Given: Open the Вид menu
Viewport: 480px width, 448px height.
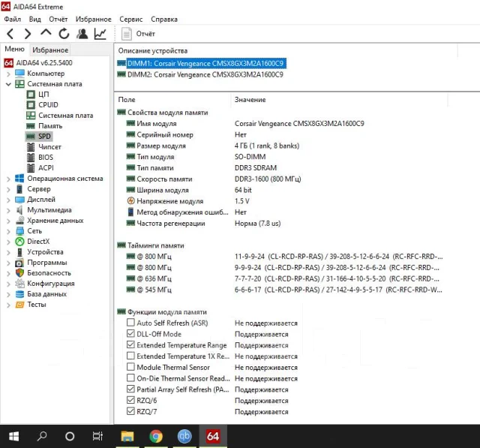Looking at the screenshot, I should tap(35, 20).
